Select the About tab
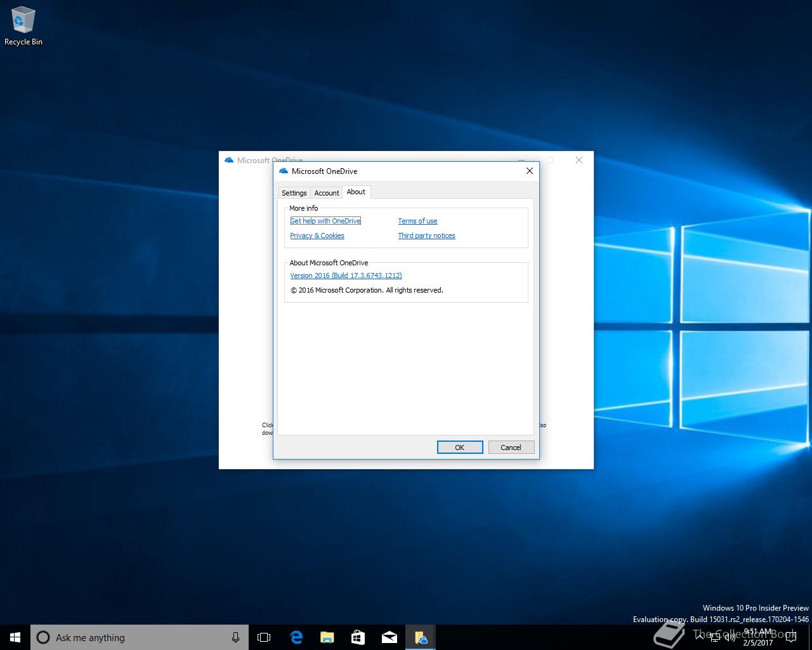The height and width of the screenshot is (650, 812). click(356, 192)
